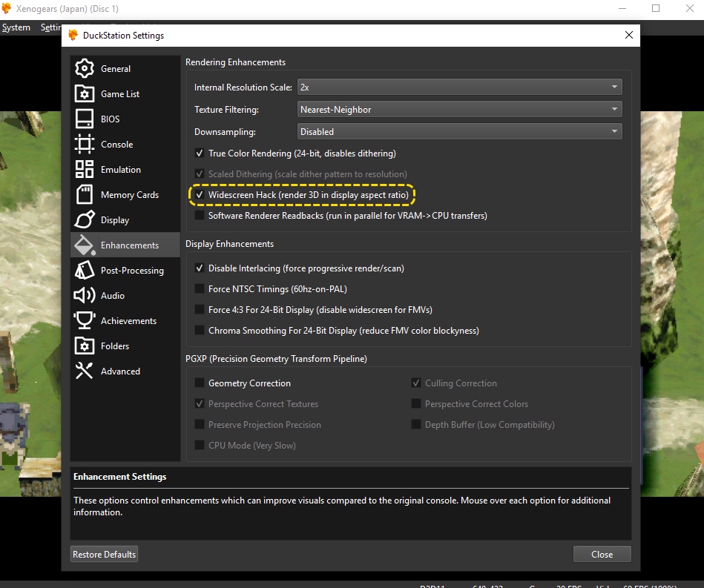Open the System menu
Image resolution: width=704 pixels, height=588 pixels.
(x=16, y=27)
